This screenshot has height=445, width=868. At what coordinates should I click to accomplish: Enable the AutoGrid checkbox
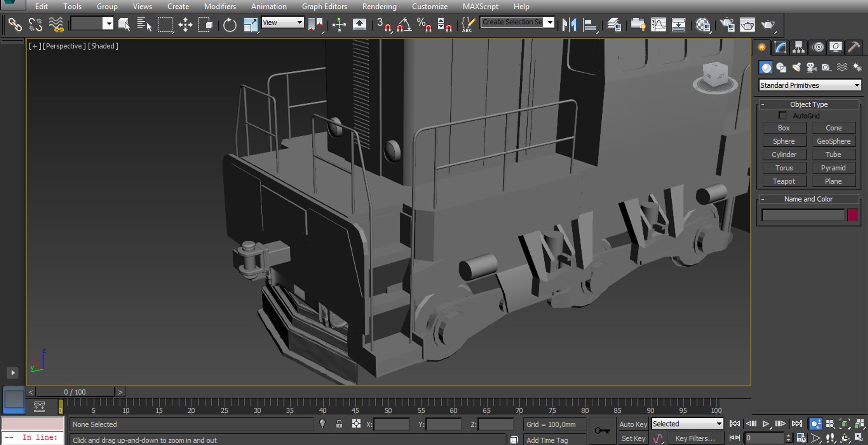click(783, 116)
